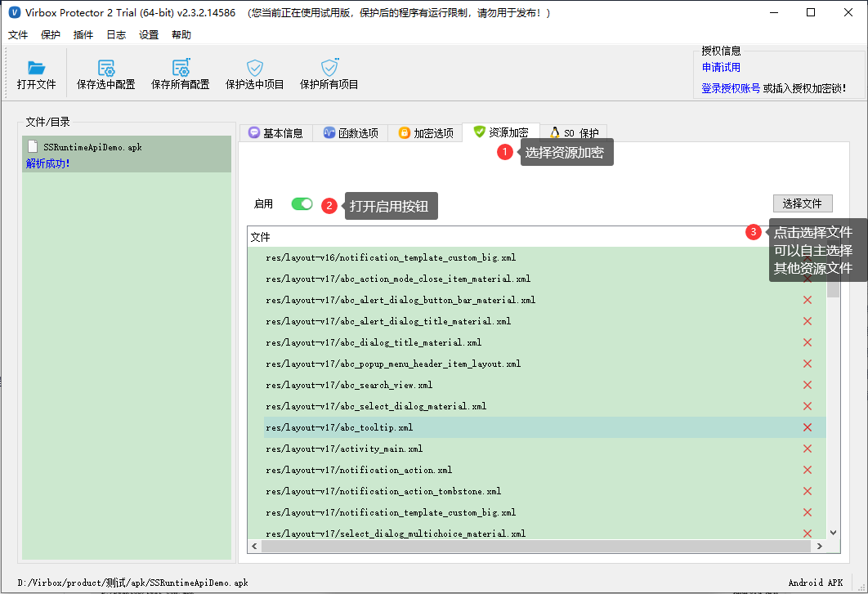Click the APK file path in status bar
The height and width of the screenshot is (594, 868).
pos(133,583)
